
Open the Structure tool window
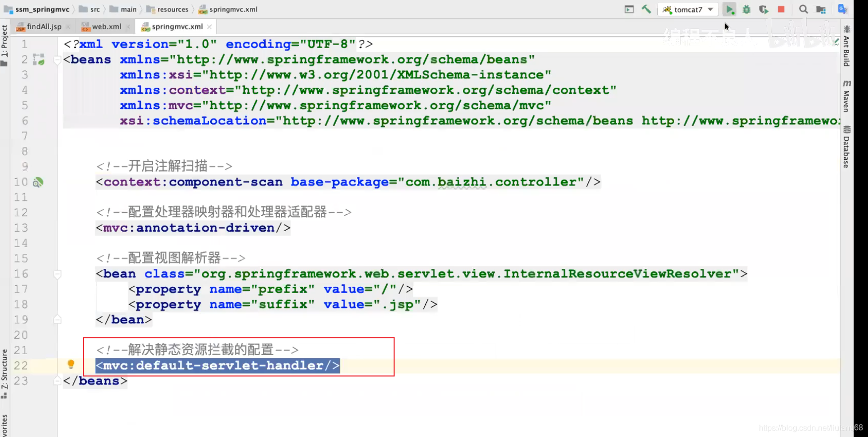point(4,374)
